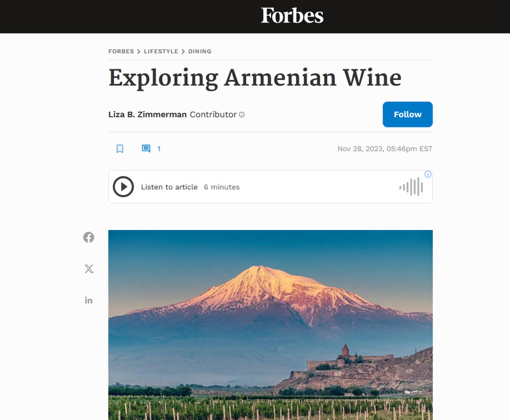Click the chevron after LIFESTYLE breadcrumb
Screen dimensions: 510x420
tap(183, 52)
